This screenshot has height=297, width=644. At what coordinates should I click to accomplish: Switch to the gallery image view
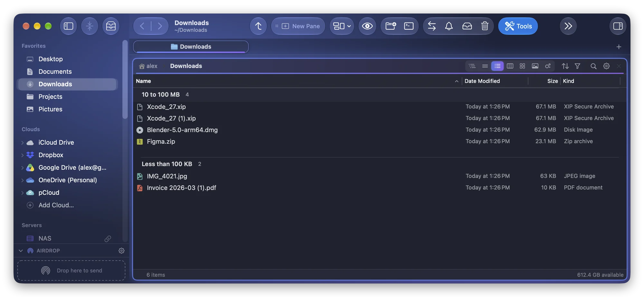tap(535, 66)
